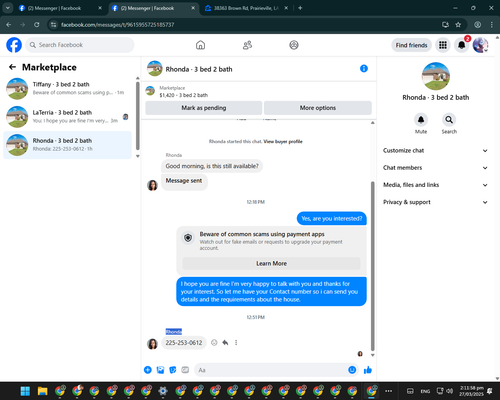Show hidden taskbar overflow icons
The height and width of the screenshot is (400, 500).
(x=388, y=391)
